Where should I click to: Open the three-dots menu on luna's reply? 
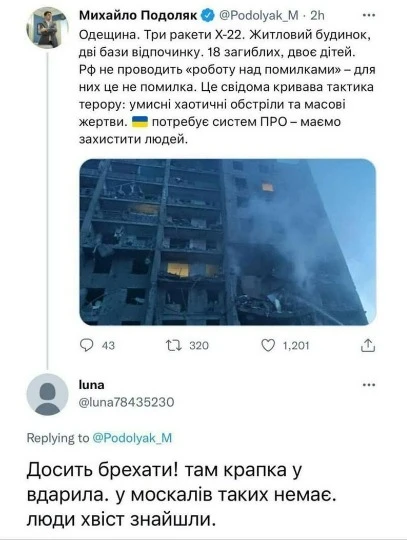369,385
